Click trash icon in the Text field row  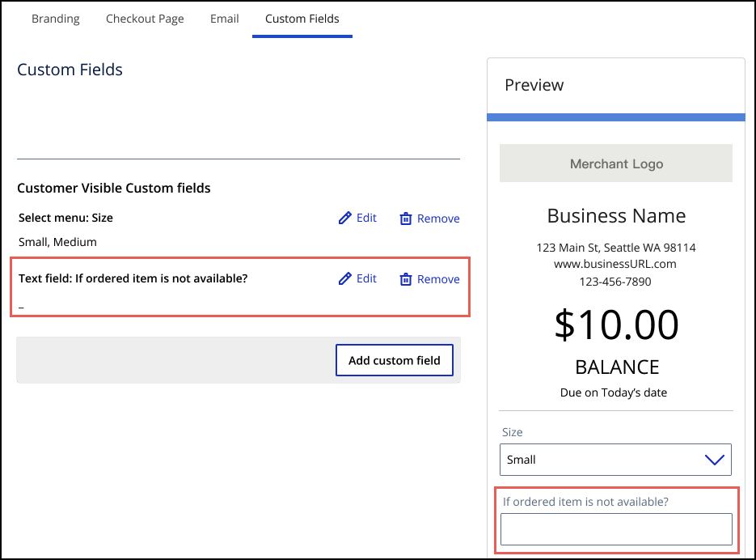coord(406,279)
